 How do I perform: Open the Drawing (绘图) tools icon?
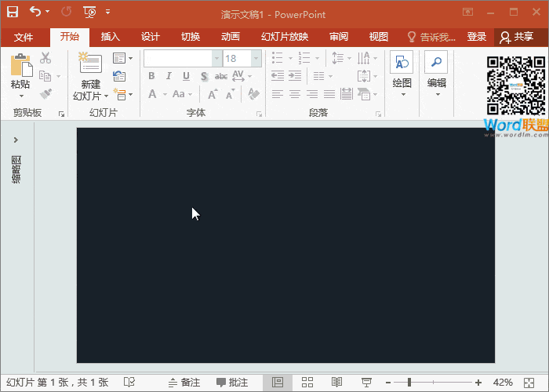[x=402, y=64]
